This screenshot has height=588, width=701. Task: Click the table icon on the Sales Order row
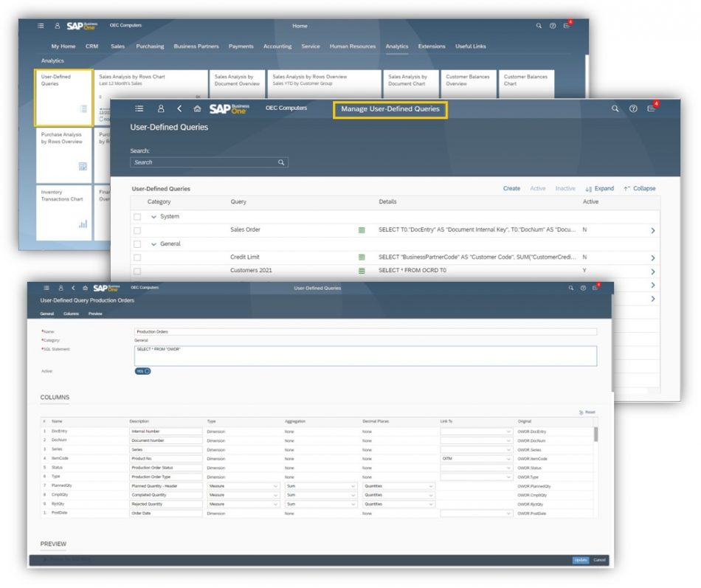coord(362,230)
